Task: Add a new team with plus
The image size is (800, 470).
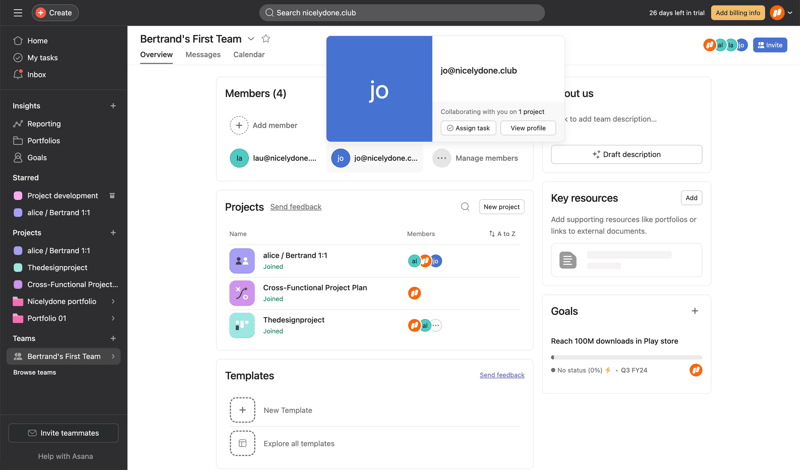Action: click(113, 338)
